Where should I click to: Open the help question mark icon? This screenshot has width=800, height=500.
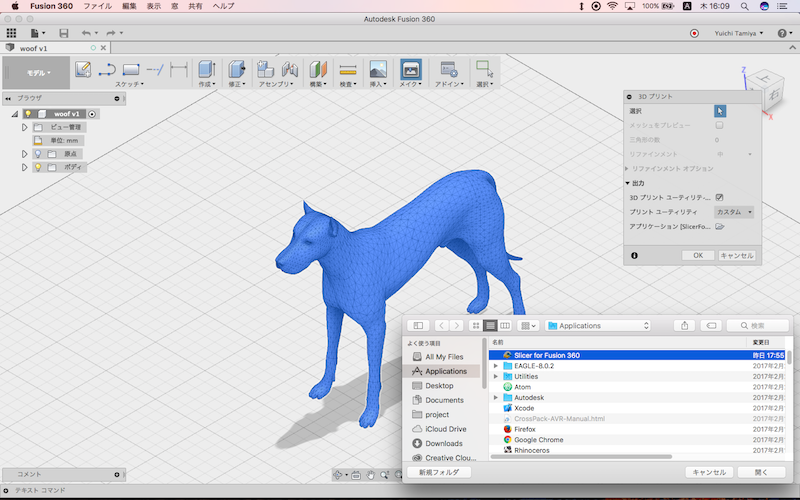click(782, 33)
